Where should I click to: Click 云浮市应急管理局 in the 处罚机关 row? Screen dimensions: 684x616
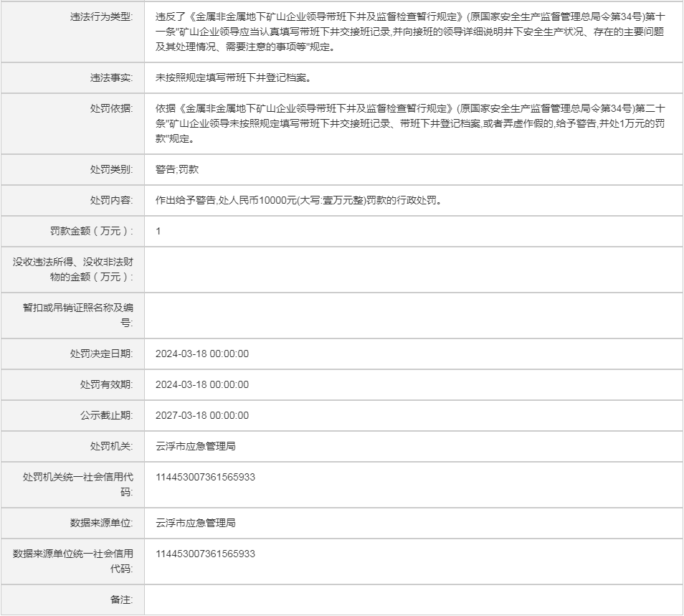point(196,446)
